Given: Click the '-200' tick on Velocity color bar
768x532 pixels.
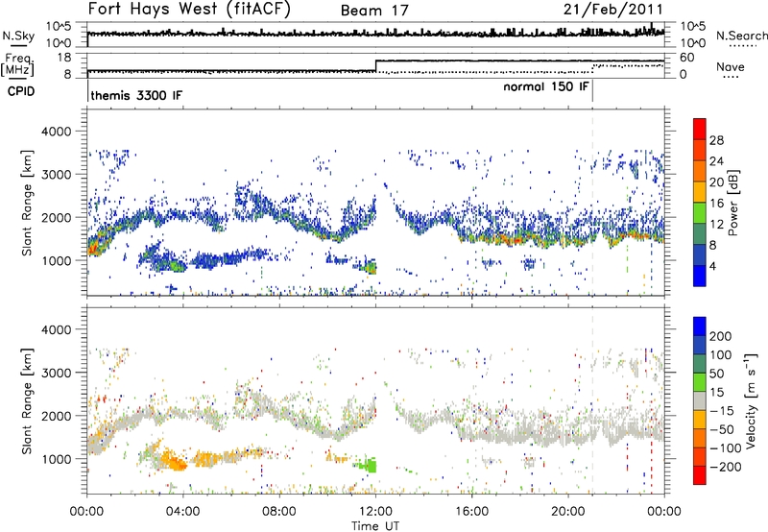Looking at the screenshot, I should (x=727, y=467).
